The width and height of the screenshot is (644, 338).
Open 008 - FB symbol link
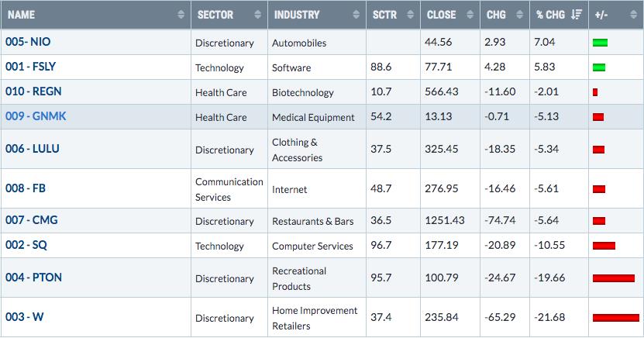26,188
